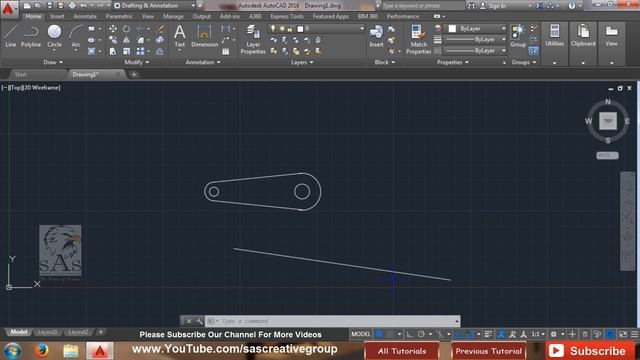The image size is (640, 360).
Task: Expand the Block panel
Action: (x=385, y=62)
